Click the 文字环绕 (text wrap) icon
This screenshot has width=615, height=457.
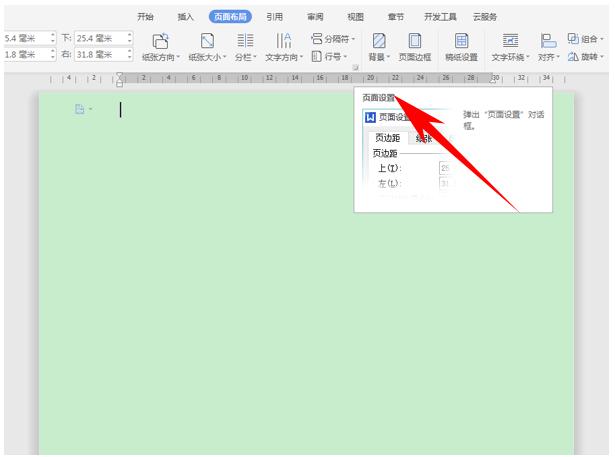(510, 40)
